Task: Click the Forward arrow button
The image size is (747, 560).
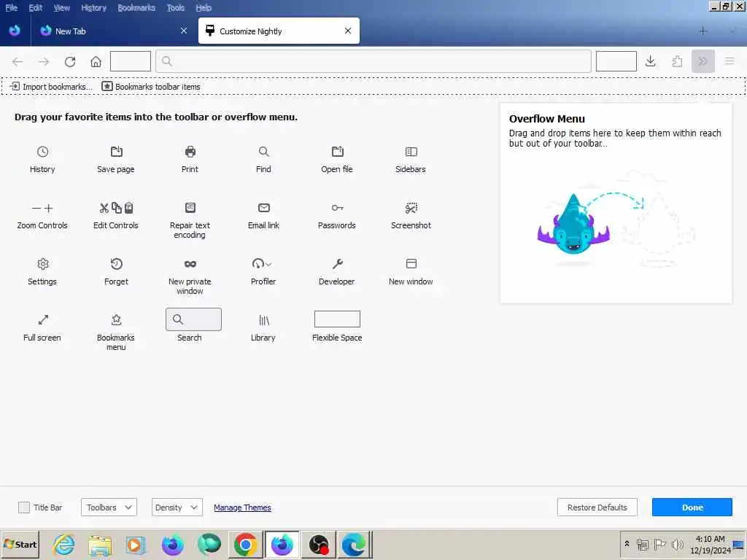Action: 44,61
